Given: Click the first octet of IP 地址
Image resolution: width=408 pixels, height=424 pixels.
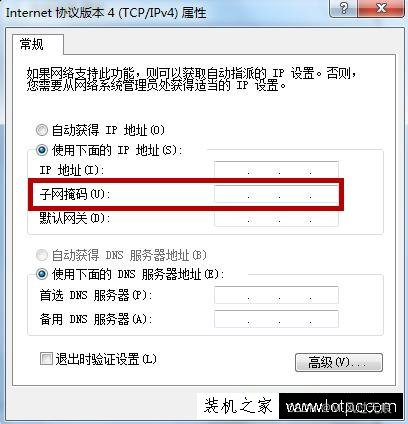Looking at the screenshot, I should tap(232, 170).
